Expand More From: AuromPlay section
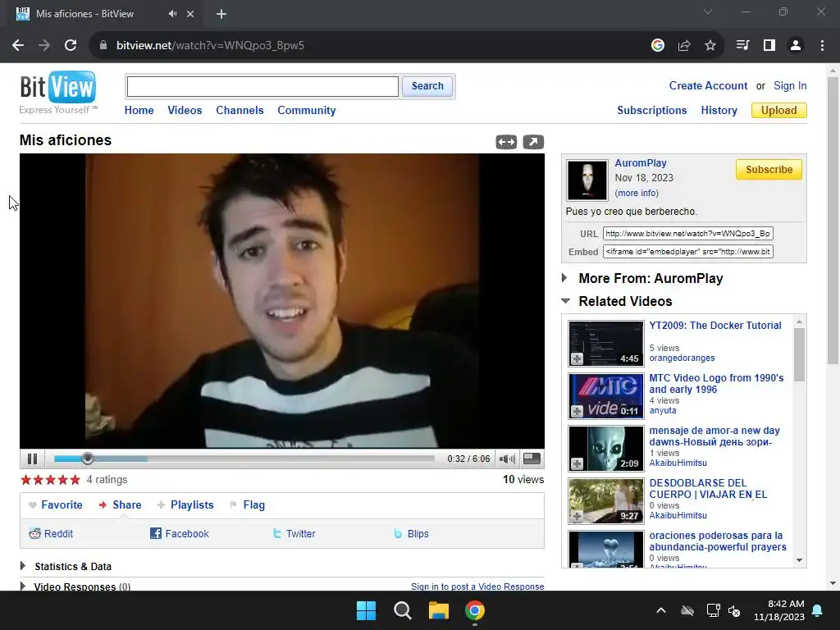The height and width of the screenshot is (630, 840). 564,277
